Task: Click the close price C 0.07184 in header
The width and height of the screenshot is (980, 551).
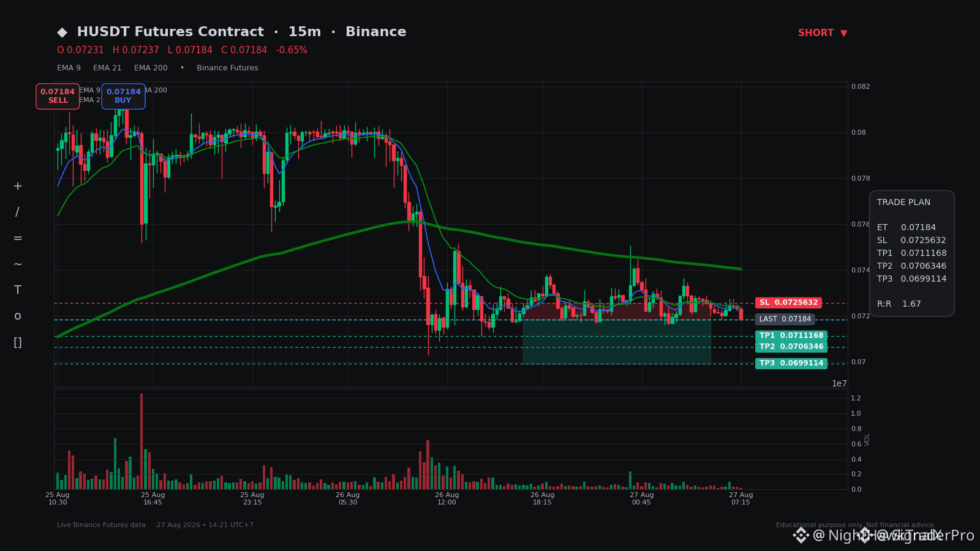Action: click(244, 50)
